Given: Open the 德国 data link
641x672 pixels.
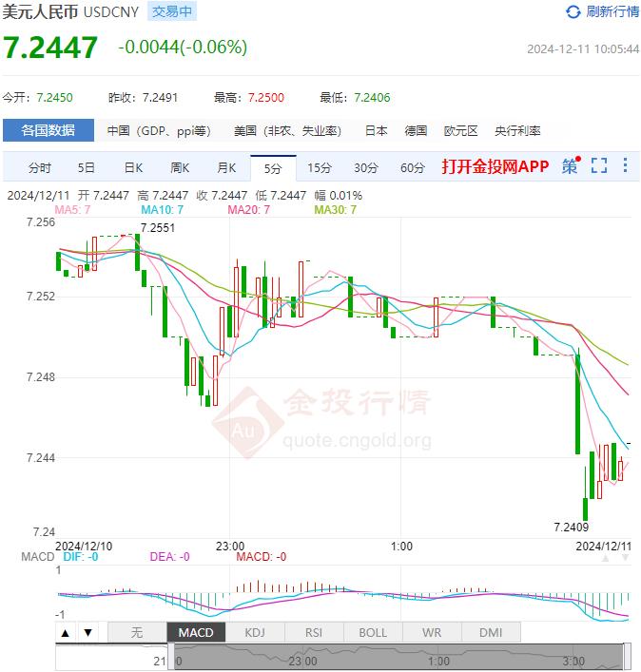Looking at the screenshot, I should 416,131.
